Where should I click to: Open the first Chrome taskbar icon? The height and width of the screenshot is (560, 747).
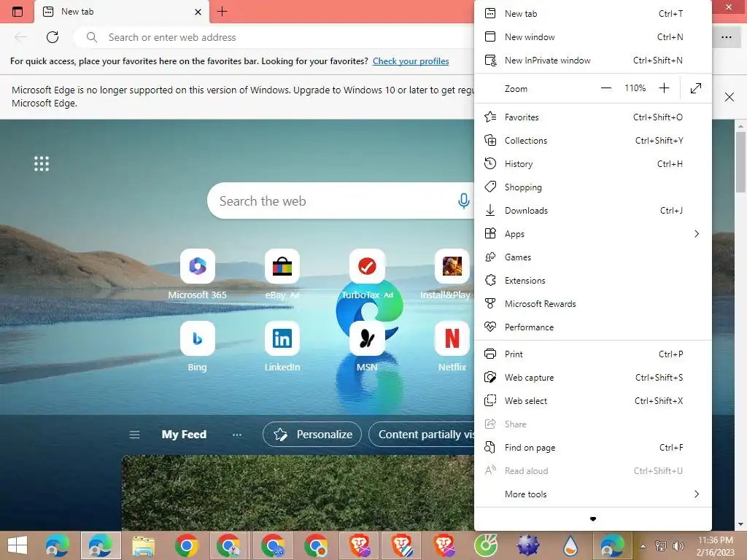[x=186, y=545]
